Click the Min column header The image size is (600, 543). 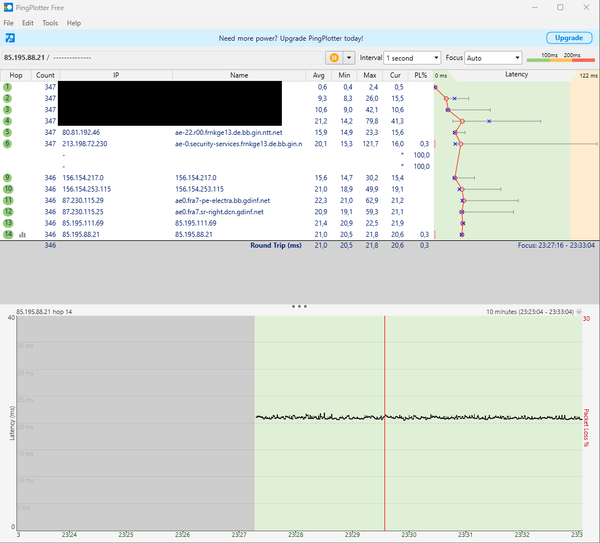point(344,75)
